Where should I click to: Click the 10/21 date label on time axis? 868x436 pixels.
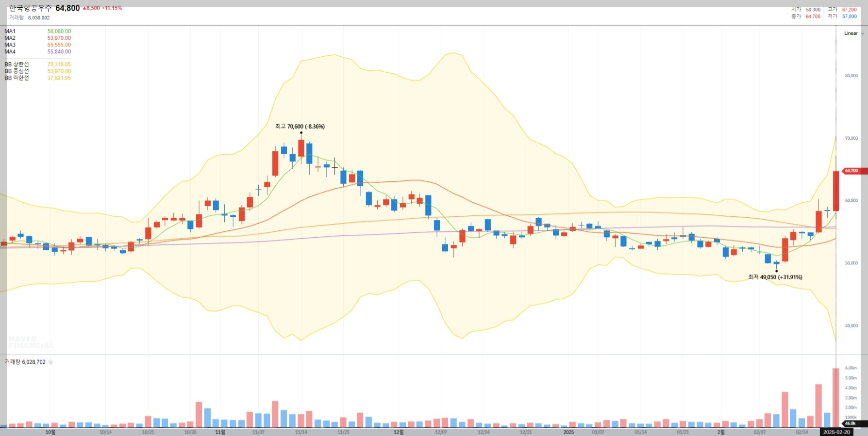tap(148, 432)
